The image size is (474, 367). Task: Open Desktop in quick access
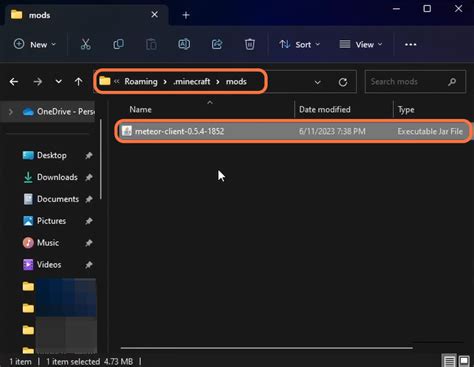[52, 155]
